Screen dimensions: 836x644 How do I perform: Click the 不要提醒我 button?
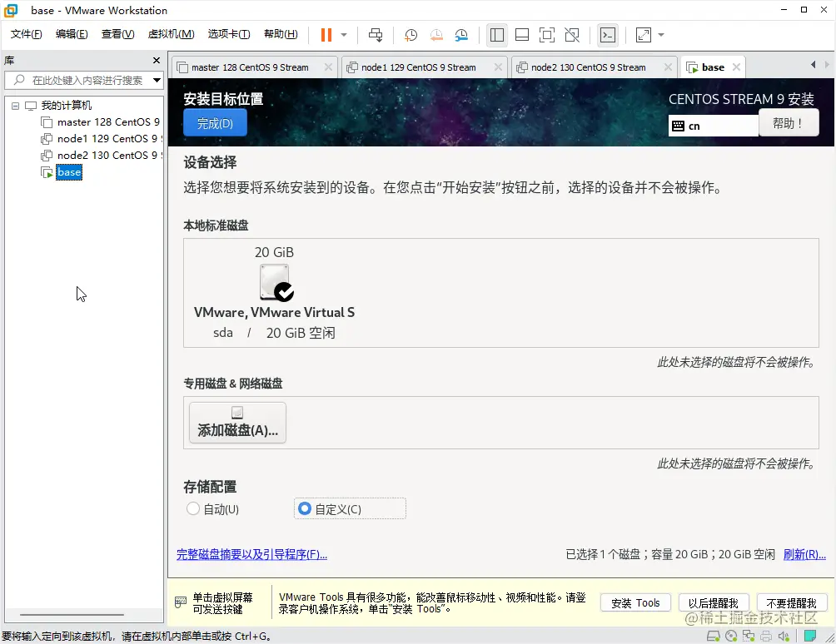(x=791, y=603)
